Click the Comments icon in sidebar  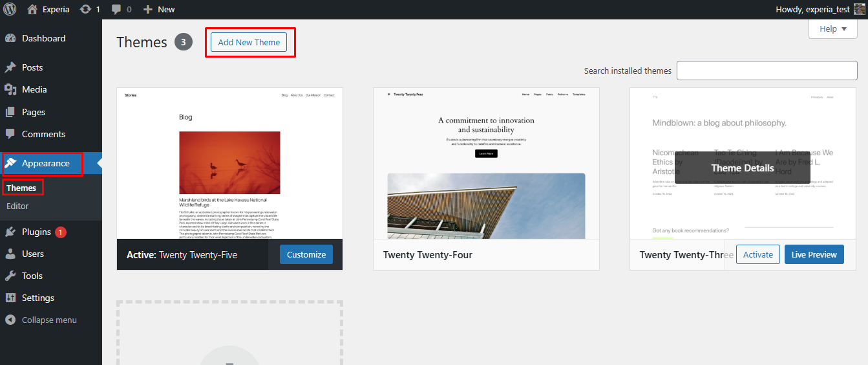tap(10, 134)
